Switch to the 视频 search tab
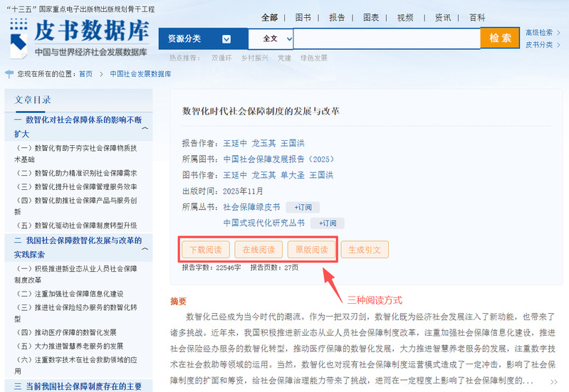The height and width of the screenshot is (392, 569). tap(405, 18)
